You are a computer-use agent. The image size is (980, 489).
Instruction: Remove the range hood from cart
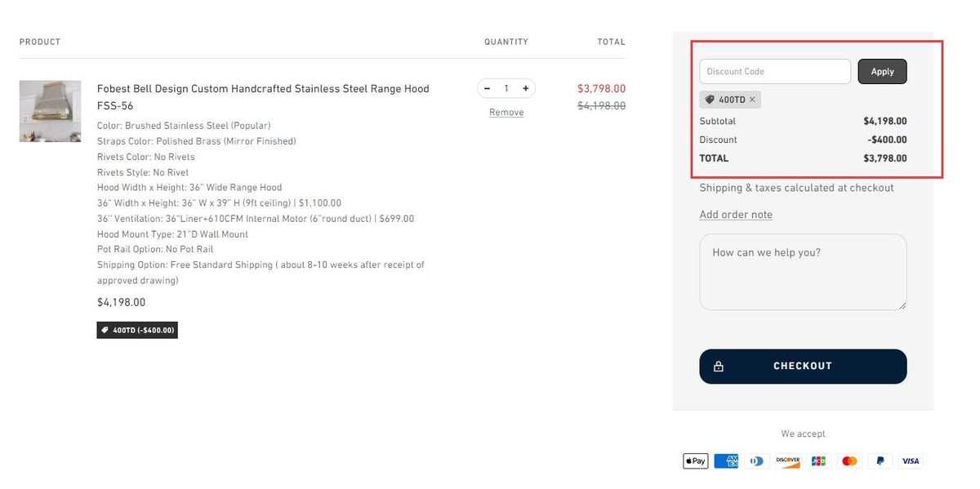coord(506,113)
